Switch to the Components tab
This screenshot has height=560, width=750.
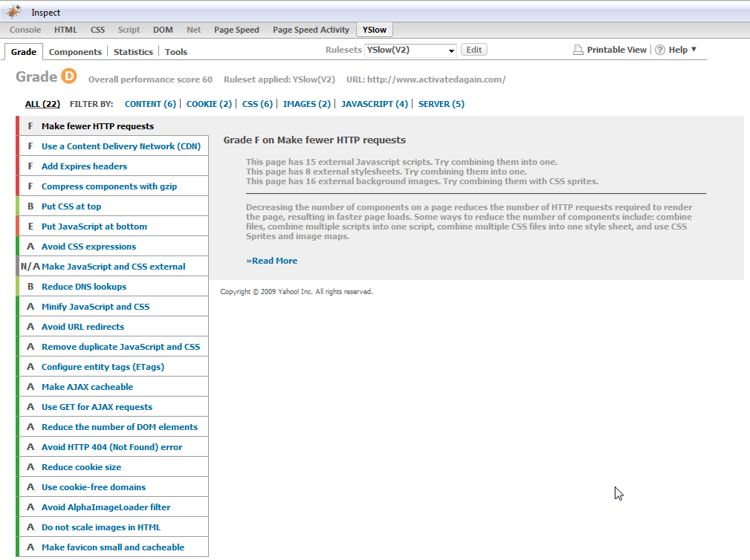click(x=75, y=52)
